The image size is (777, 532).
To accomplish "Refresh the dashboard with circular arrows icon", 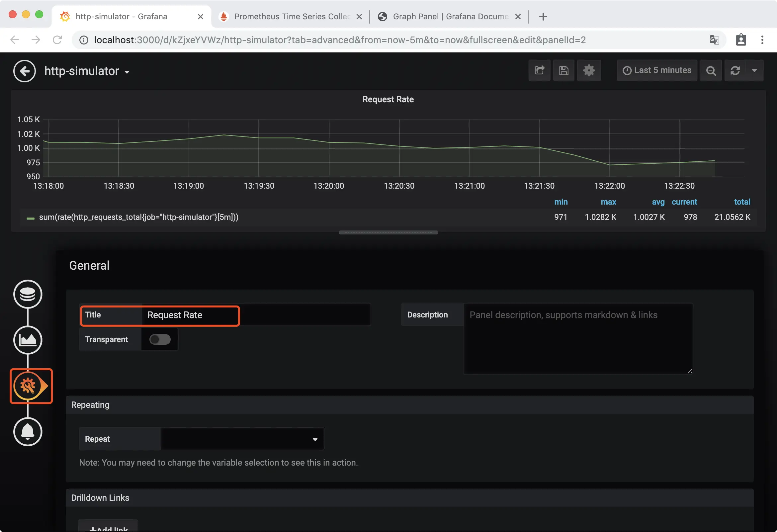I will 735,70.
